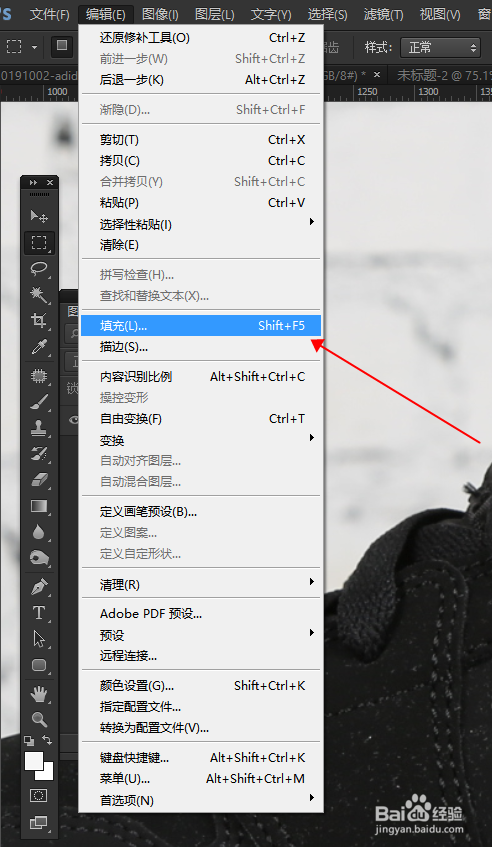Open the foreground color picker

coord(33,760)
